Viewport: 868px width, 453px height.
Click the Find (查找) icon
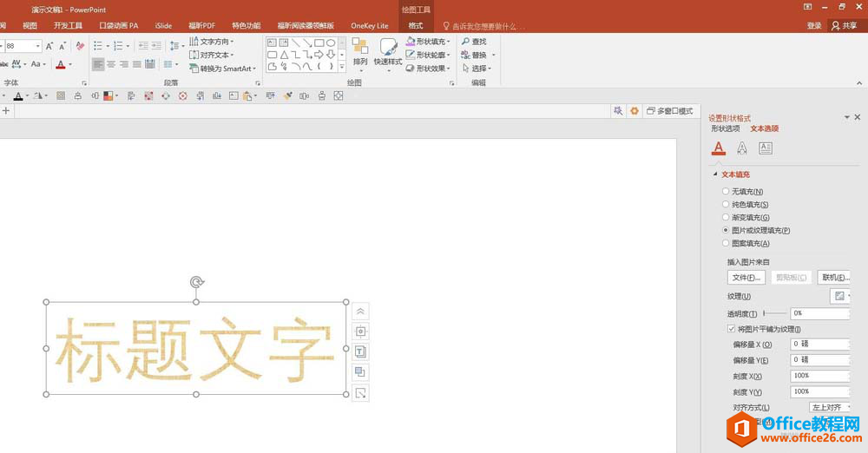(x=466, y=42)
